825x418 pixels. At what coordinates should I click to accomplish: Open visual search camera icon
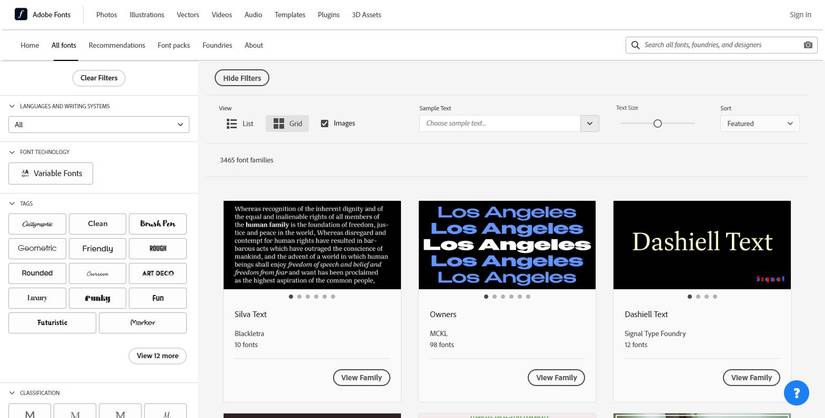tap(808, 45)
